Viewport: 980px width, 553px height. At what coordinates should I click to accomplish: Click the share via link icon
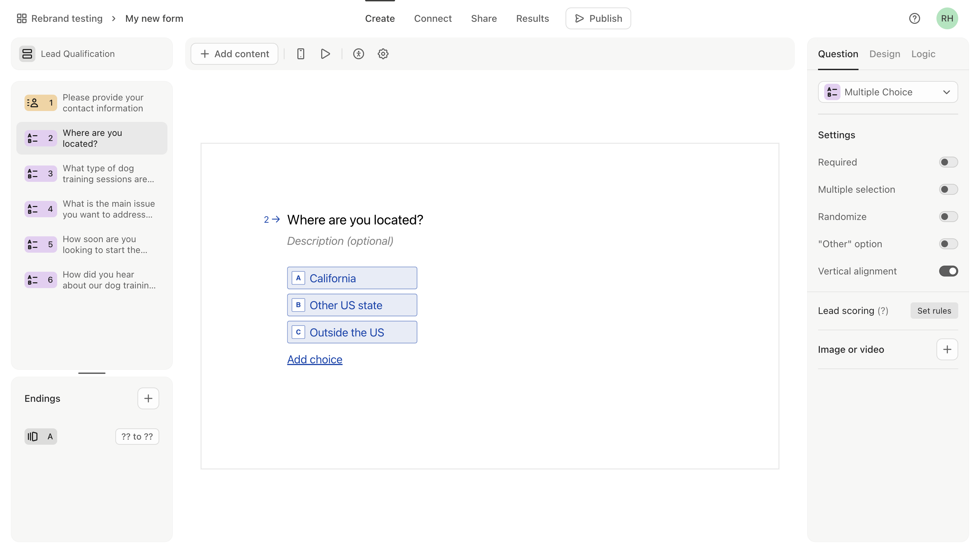coord(483,18)
